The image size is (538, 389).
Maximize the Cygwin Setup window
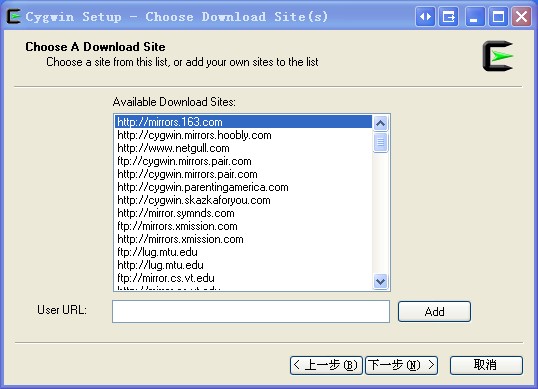coord(498,16)
